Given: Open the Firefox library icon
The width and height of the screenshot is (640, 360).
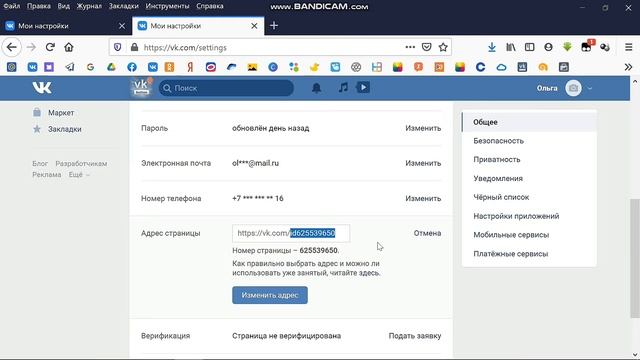Looking at the screenshot, I should pyautogui.click(x=511, y=47).
